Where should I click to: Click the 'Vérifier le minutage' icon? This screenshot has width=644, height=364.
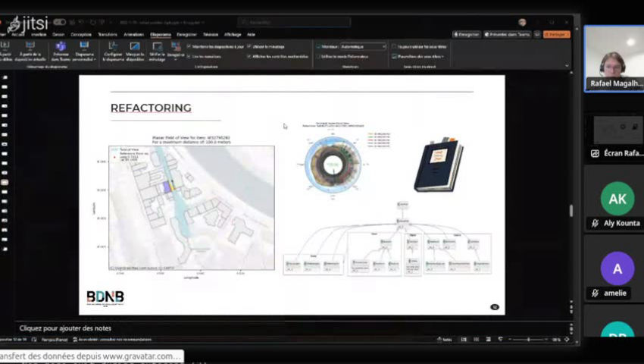[157, 49]
